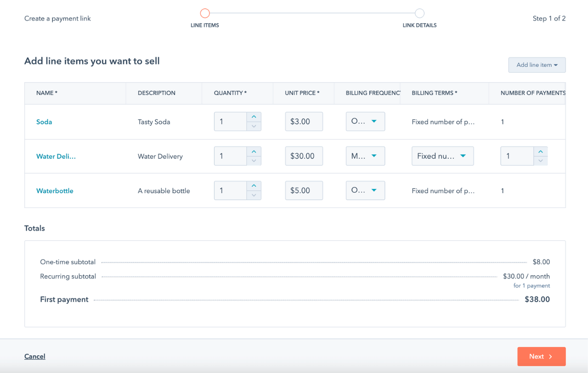Image resolution: width=588 pixels, height=373 pixels.
Task: Open the Add line item dropdown
Action: point(537,65)
